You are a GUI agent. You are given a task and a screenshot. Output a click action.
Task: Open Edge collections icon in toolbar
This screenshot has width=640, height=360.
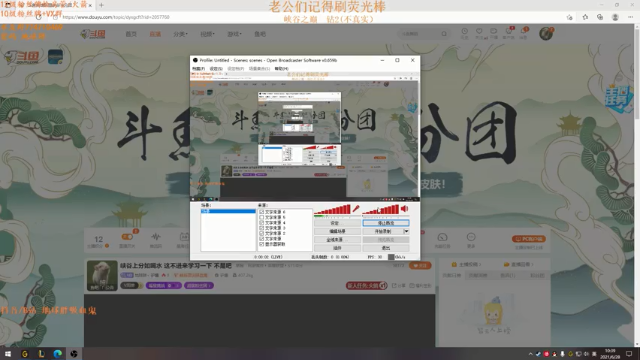click(600, 17)
